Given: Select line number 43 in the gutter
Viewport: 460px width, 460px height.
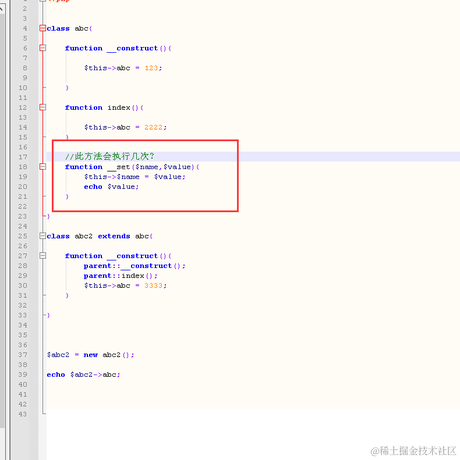Looking at the screenshot, I should pyautogui.click(x=23, y=414).
